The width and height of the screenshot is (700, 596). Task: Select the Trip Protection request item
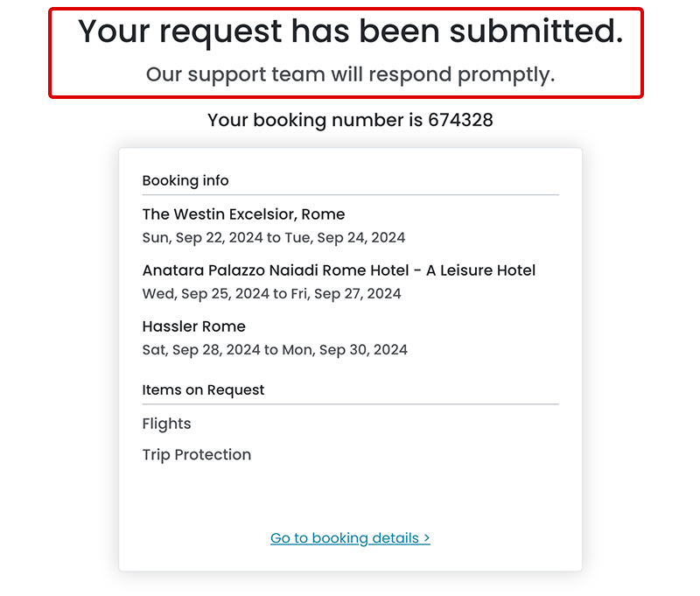click(x=196, y=455)
